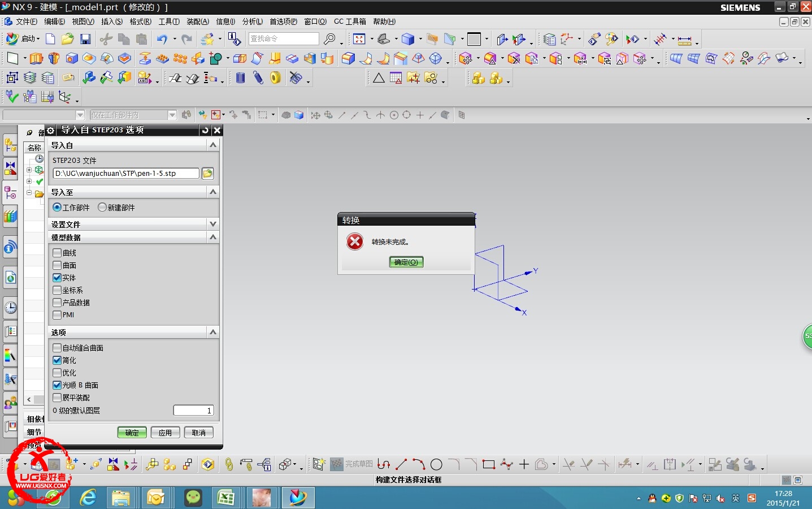This screenshot has width=812, height=509.
Task: Enable the 自动缝合曲面 checkbox
Action: pyautogui.click(x=57, y=348)
